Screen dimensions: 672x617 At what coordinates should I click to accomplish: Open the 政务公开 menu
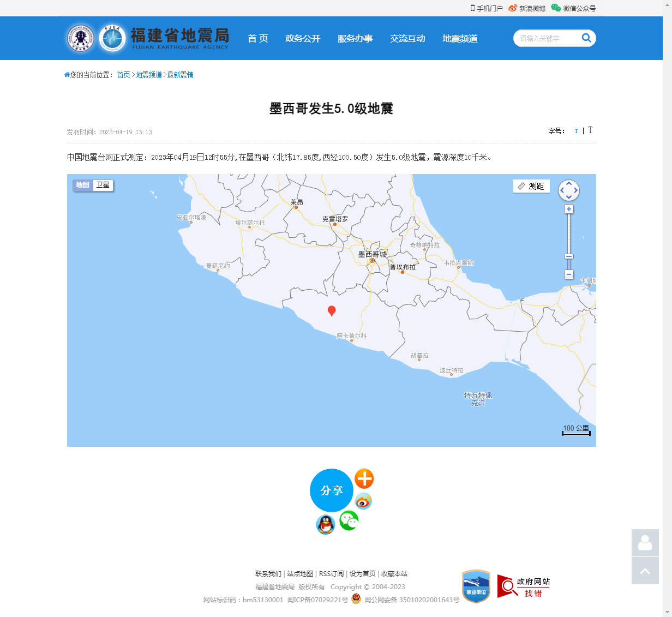coord(303,38)
